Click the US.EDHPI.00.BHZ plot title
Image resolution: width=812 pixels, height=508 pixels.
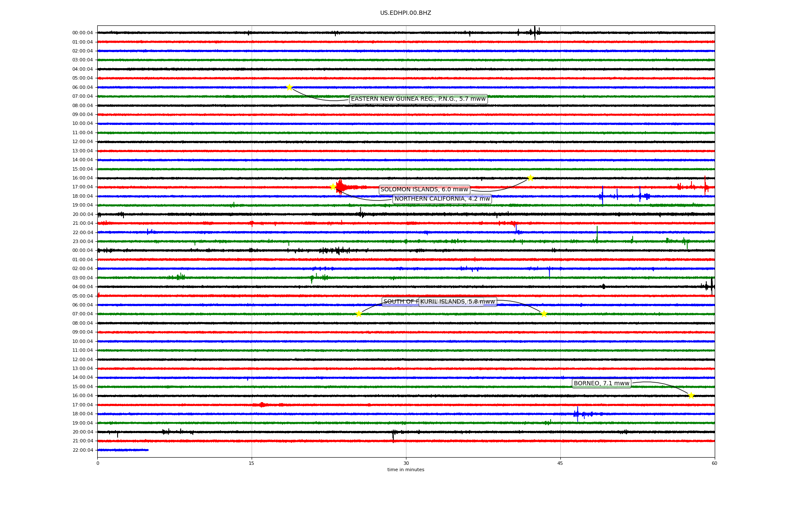(x=406, y=13)
